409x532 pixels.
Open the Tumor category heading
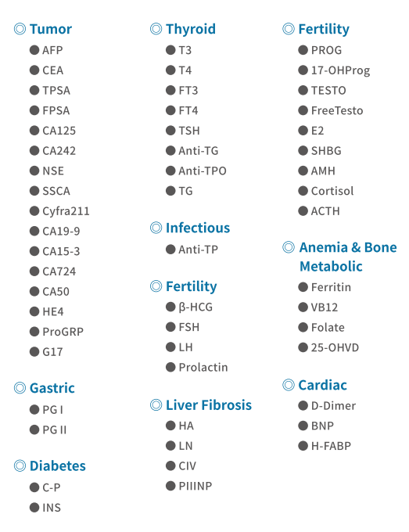click(51, 29)
